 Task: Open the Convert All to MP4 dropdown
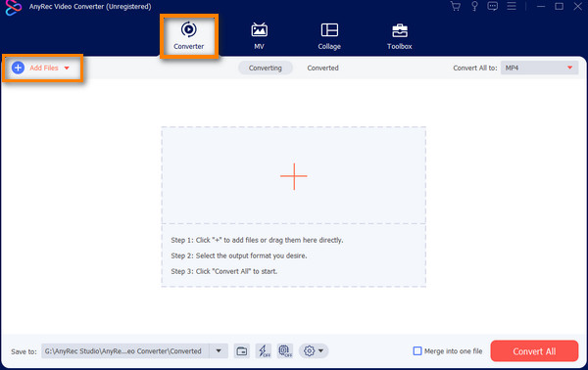coord(539,68)
